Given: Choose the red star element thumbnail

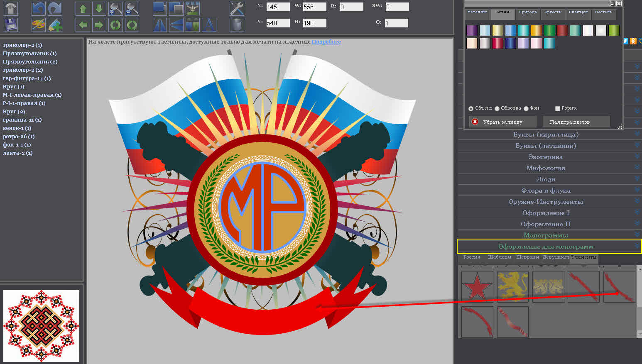Looking at the screenshot, I should tap(477, 287).
